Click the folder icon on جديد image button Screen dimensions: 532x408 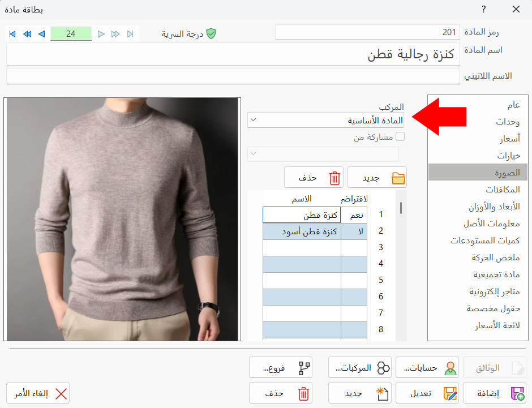[x=398, y=178]
